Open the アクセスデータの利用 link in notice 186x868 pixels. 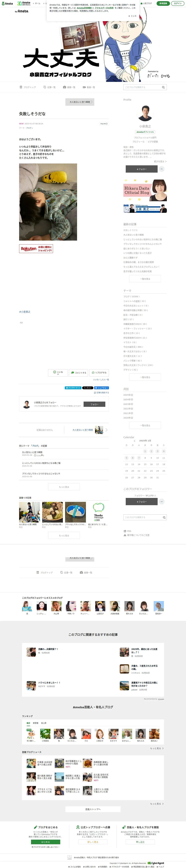tap(104, 8)
